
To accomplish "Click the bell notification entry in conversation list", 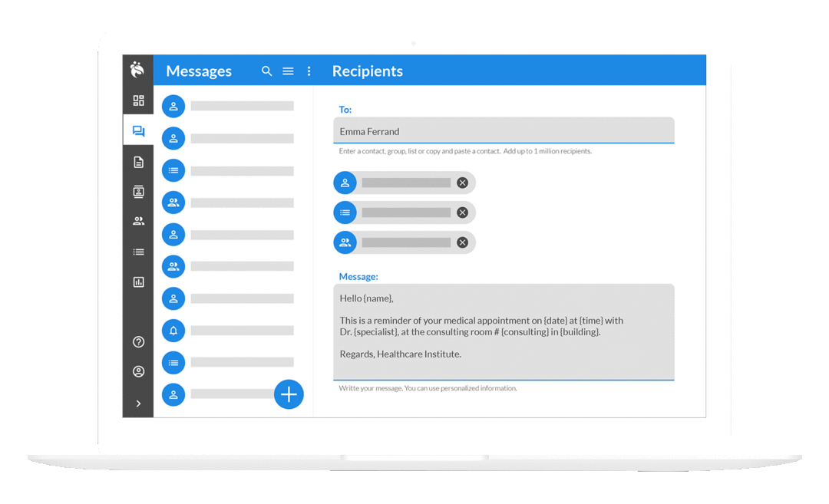I will (x=173, y=330).
